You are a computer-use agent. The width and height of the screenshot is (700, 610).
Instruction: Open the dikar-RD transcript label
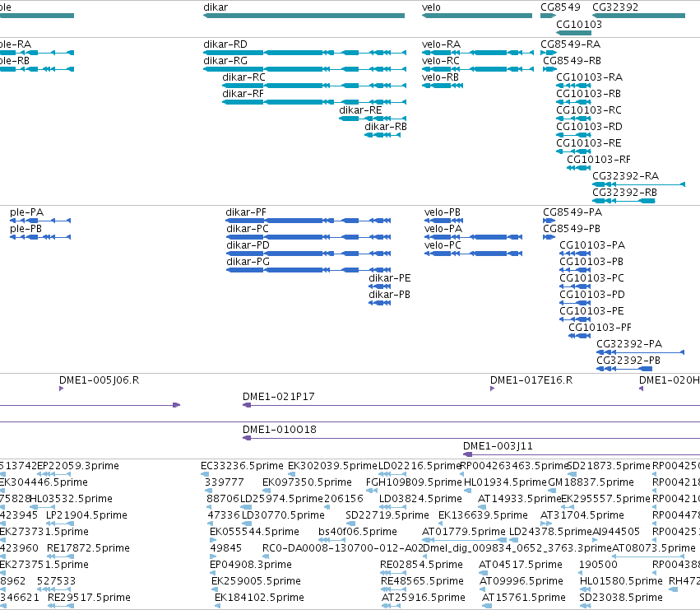(225, 44)
